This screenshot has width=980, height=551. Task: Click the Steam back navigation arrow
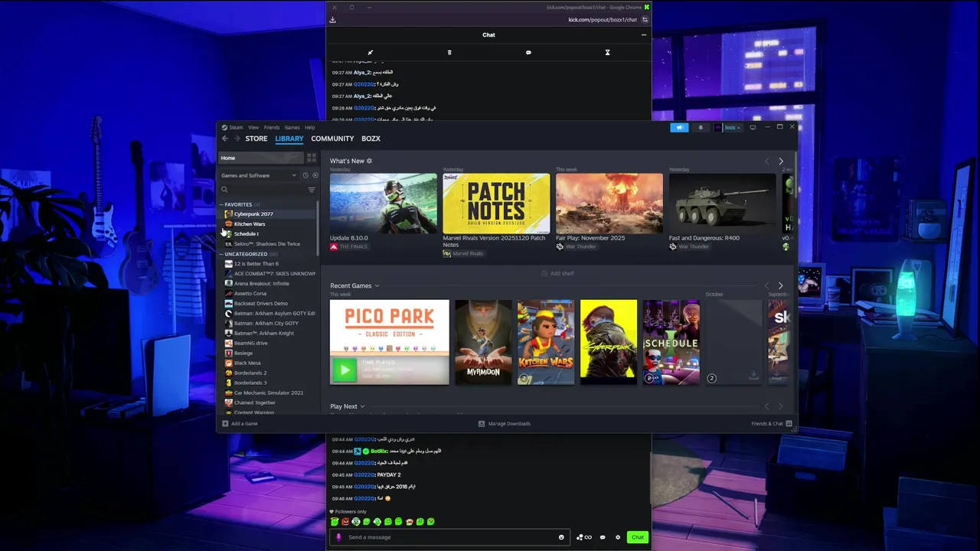(x=224, y=139)
